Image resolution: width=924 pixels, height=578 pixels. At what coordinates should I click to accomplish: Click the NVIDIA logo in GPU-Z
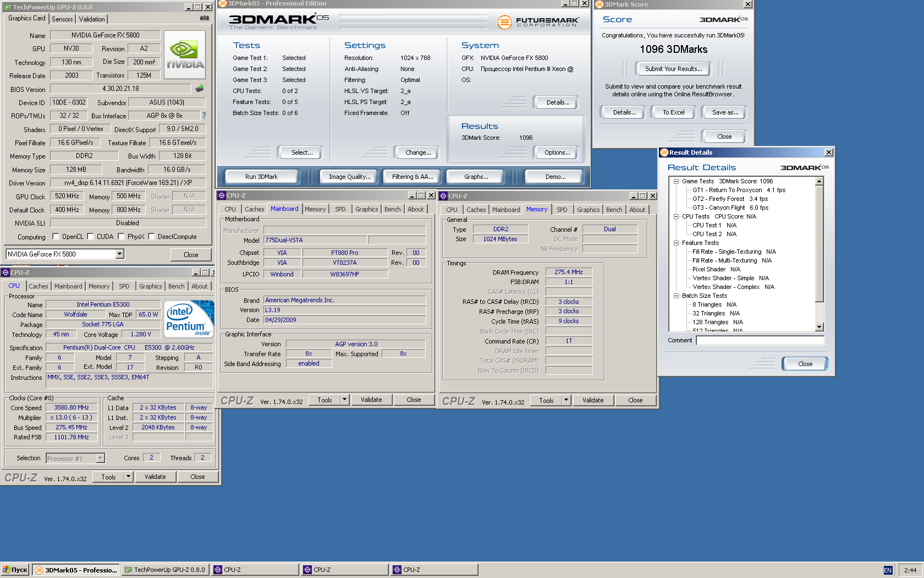pos(185,54)
